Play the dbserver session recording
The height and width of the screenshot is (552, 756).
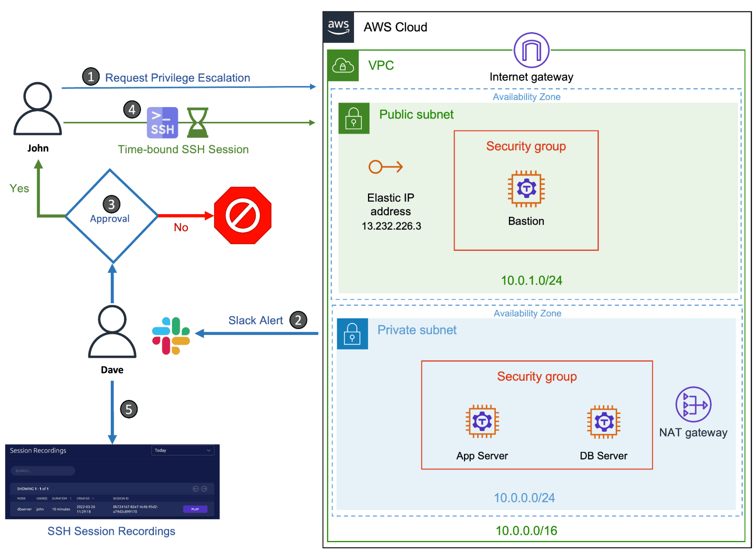pos(195,509)
